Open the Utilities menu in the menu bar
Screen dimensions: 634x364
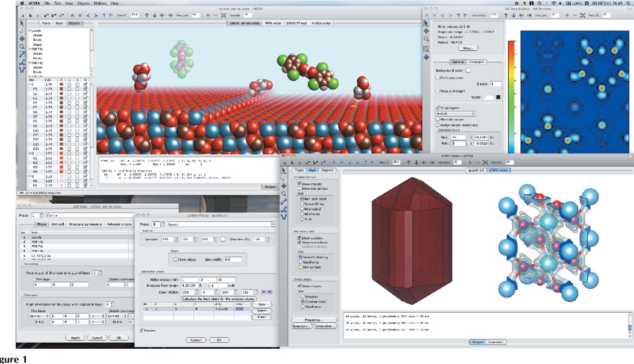(101, 3)
